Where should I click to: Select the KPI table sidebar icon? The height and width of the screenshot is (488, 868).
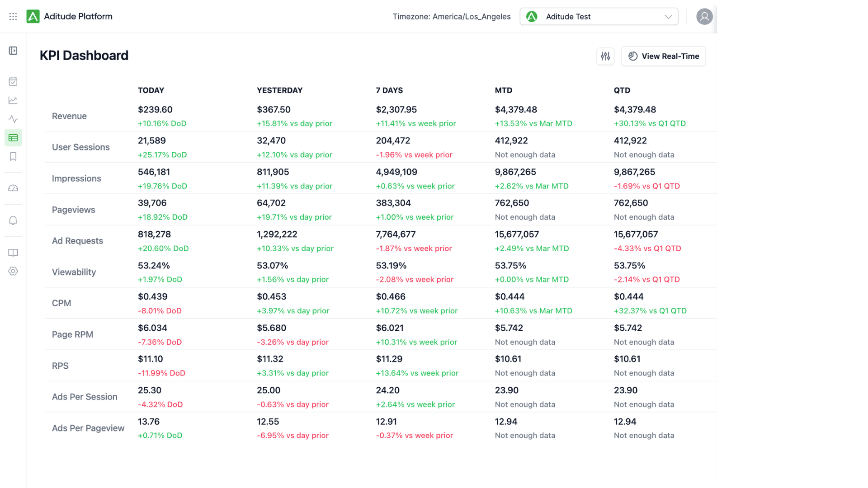pyautogui.click(x=13, y=138)
